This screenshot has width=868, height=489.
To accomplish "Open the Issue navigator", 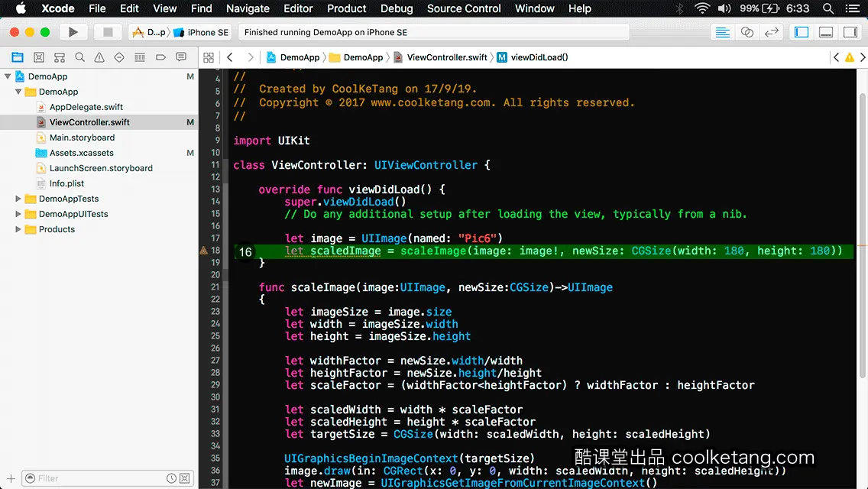I will point(99,57).
